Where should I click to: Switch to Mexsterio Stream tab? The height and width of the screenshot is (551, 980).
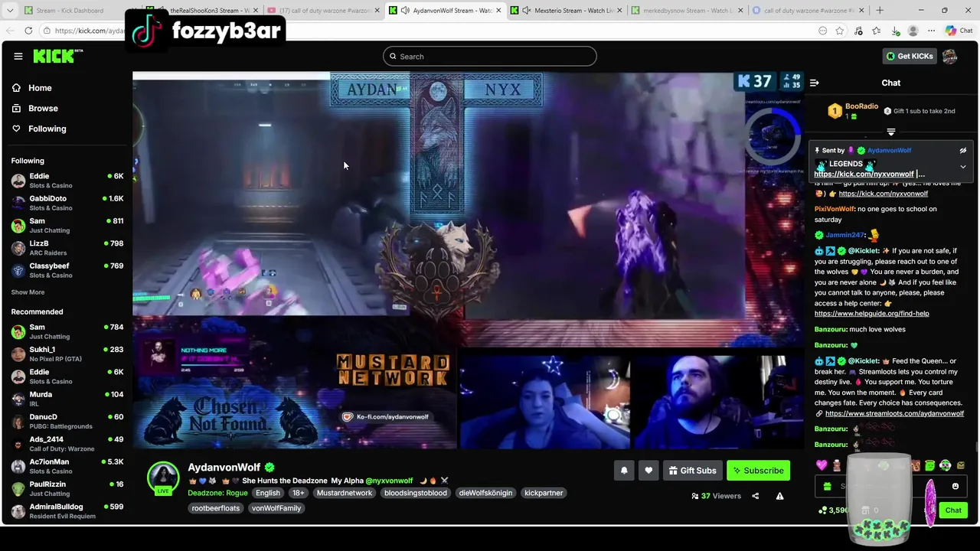point(567,11)
